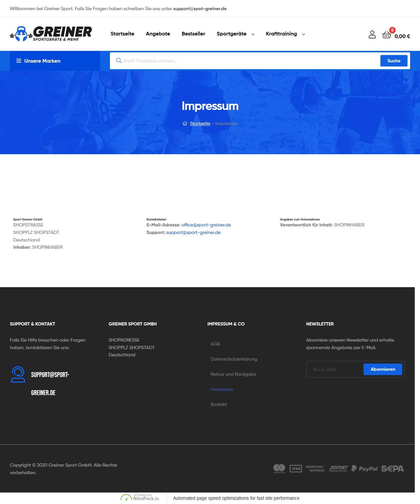Open the Impressum footer link

point(222,389)
